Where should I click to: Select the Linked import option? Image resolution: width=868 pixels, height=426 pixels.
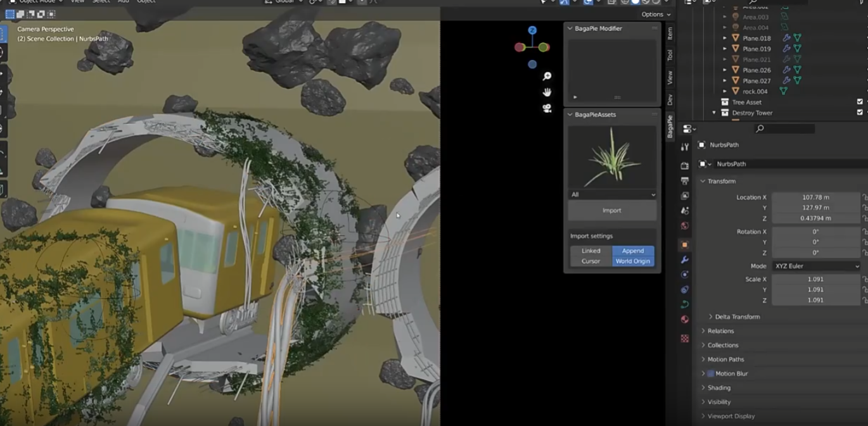coord(590,251)
